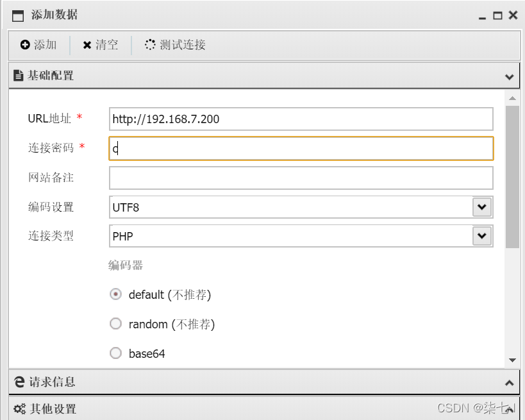Screen dimensions: 525x420
Task: Open the 编码设置 UTF8 dropdown arrow
Action: [x=482, y=207]
